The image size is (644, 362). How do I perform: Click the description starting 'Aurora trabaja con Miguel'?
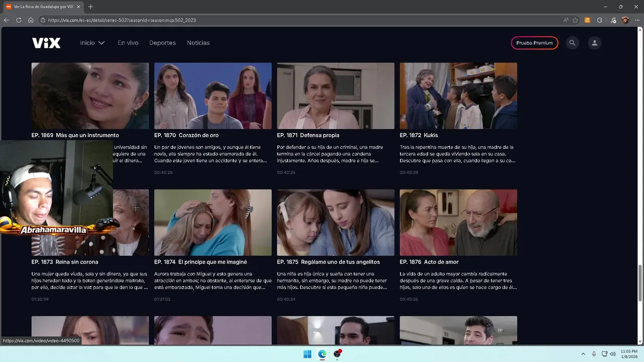click(x=213, y=281)
